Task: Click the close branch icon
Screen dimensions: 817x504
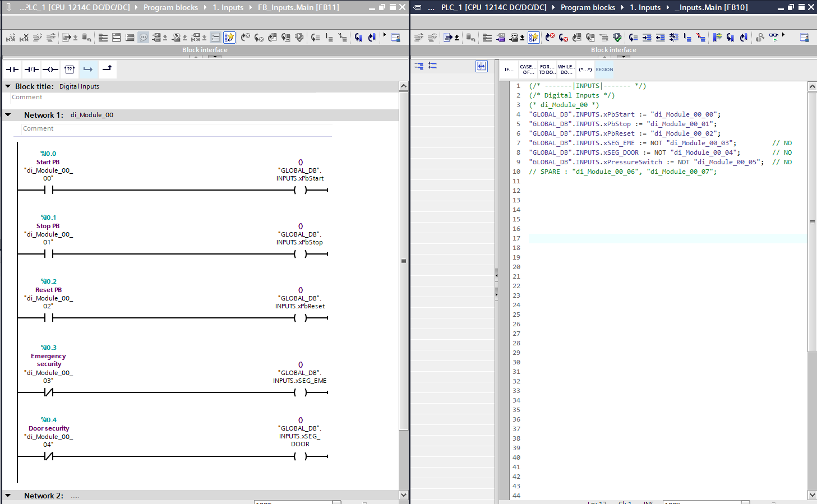Action: point(107,69)
